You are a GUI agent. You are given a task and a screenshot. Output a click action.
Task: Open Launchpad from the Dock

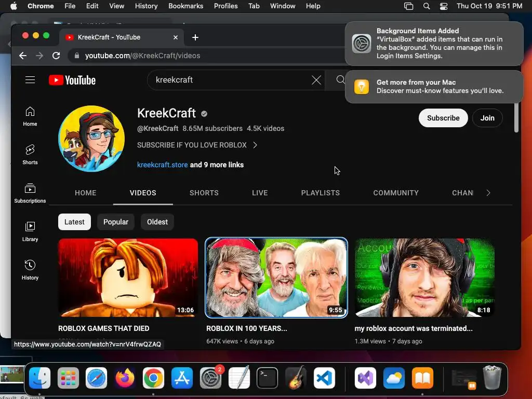(x=68, y=378)
